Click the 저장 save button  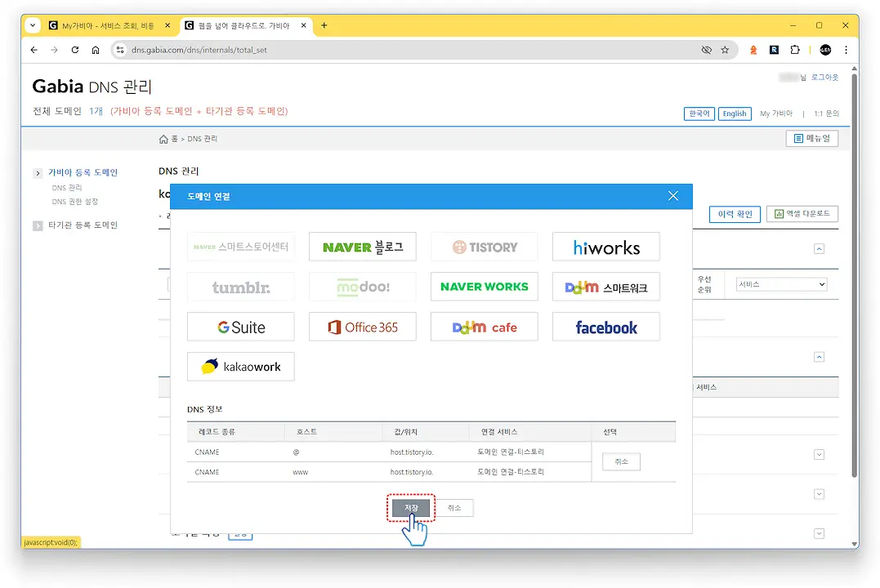coord(411,508)
